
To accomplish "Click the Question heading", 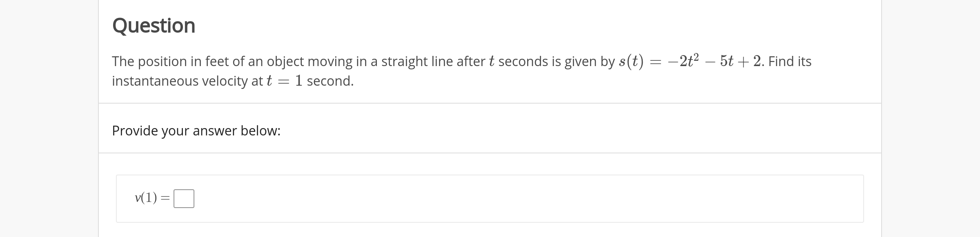I will click(153, 26).
